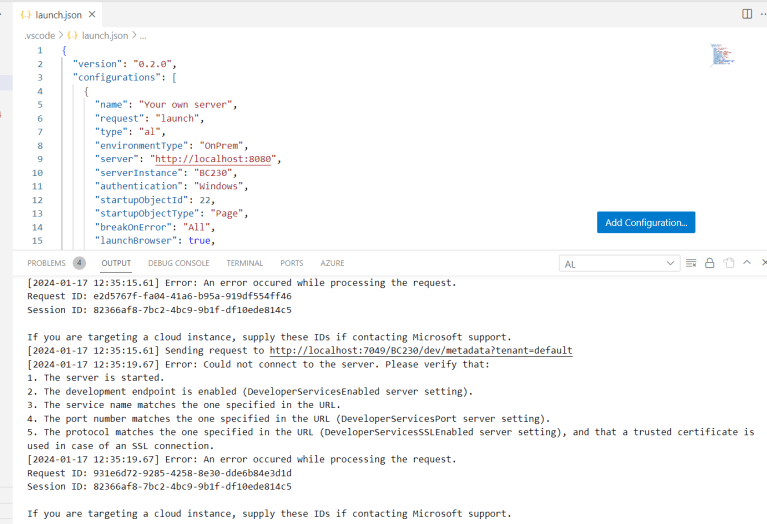Screen dimensions: 767x524
Task: Switch to the Debug Console tab
Action: 179,263
